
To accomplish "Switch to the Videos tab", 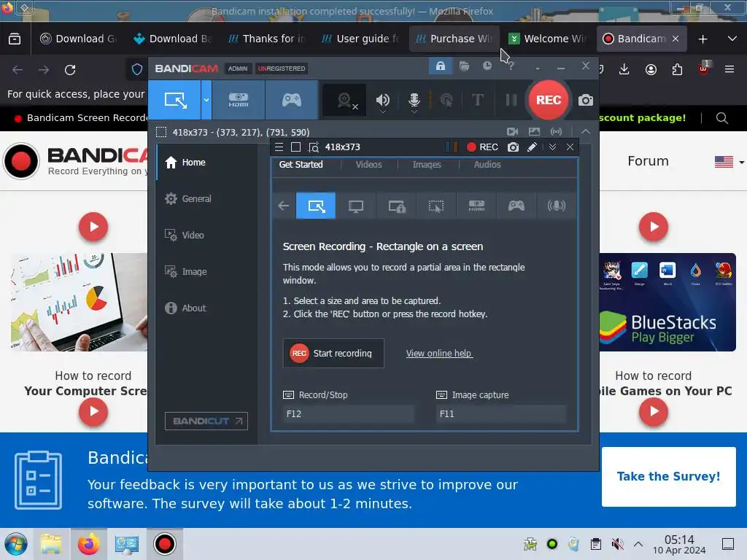I will point(368,164).
